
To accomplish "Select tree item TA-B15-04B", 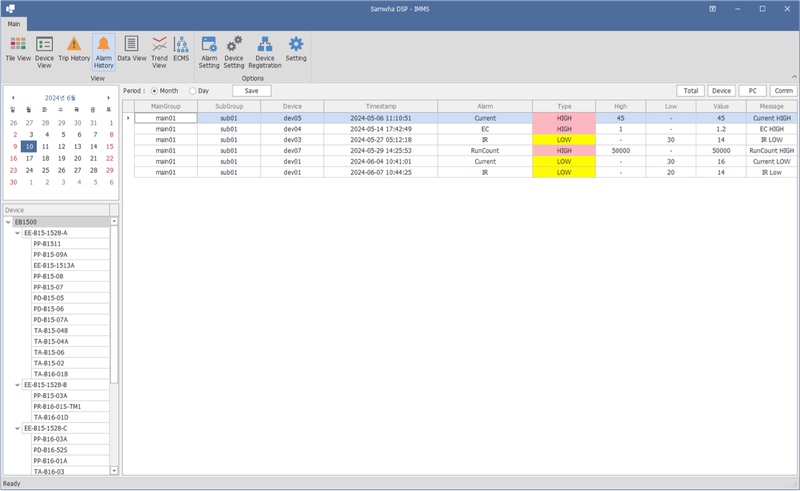I will (70, 331).
